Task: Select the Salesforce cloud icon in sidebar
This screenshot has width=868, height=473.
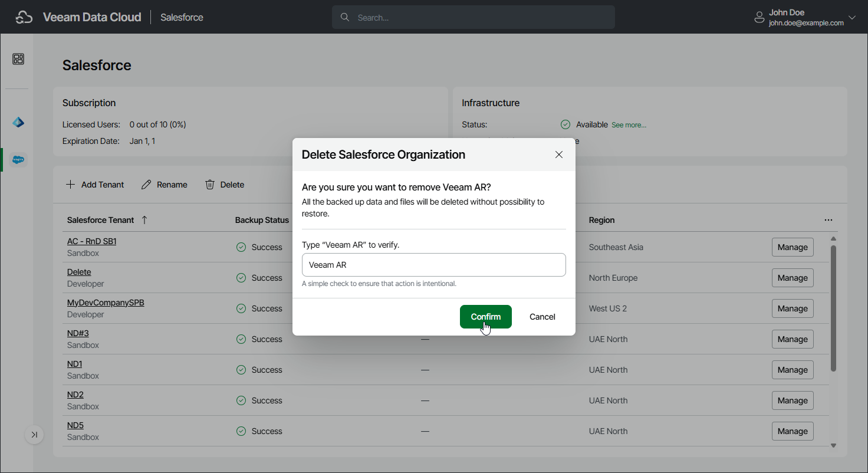Action: [18, 159]
